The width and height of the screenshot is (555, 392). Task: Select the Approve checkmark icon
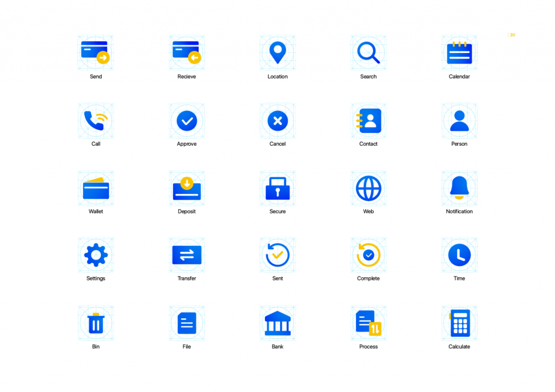pyautogui.click(x=186, y=121)
